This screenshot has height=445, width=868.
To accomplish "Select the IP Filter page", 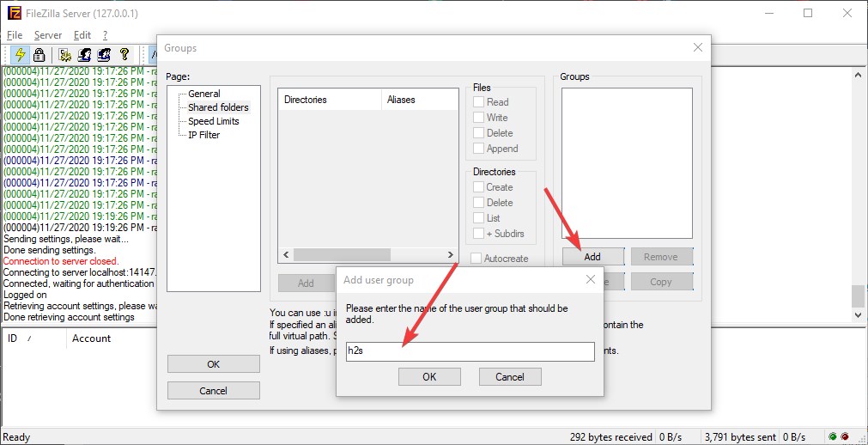I will point(203,135).
